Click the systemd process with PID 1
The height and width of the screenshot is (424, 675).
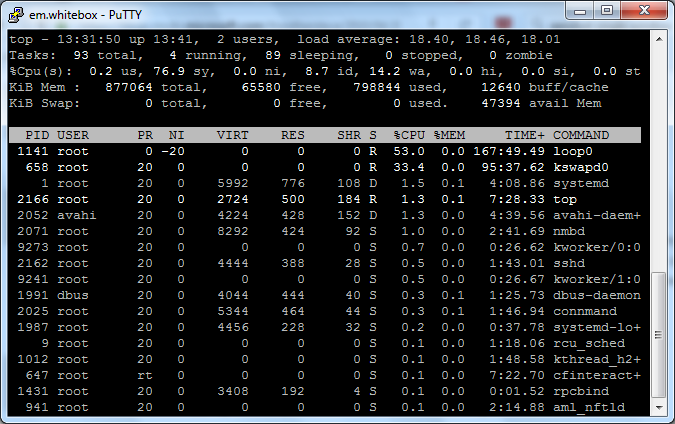coord(581,183)
